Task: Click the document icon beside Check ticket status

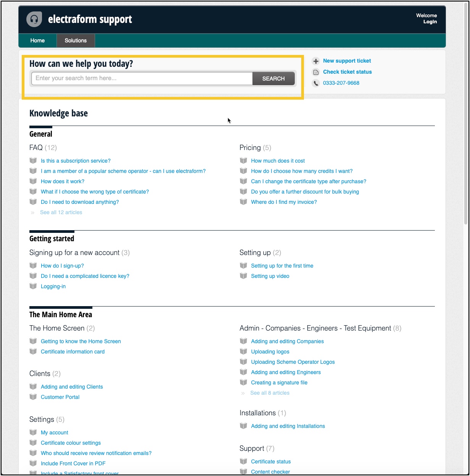Action: click(x=316, y=72)
